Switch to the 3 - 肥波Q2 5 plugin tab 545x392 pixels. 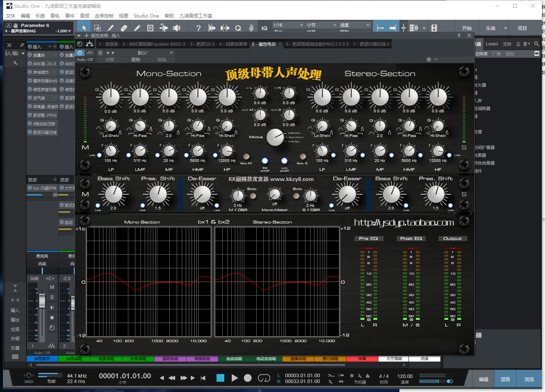pyautogui.click(x=202, y=44)
